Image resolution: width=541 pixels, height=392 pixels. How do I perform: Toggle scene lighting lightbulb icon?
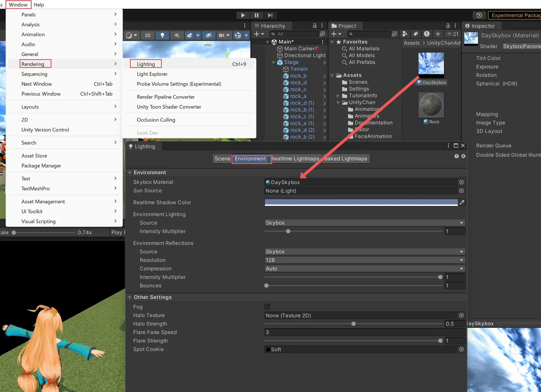point(162,35)
